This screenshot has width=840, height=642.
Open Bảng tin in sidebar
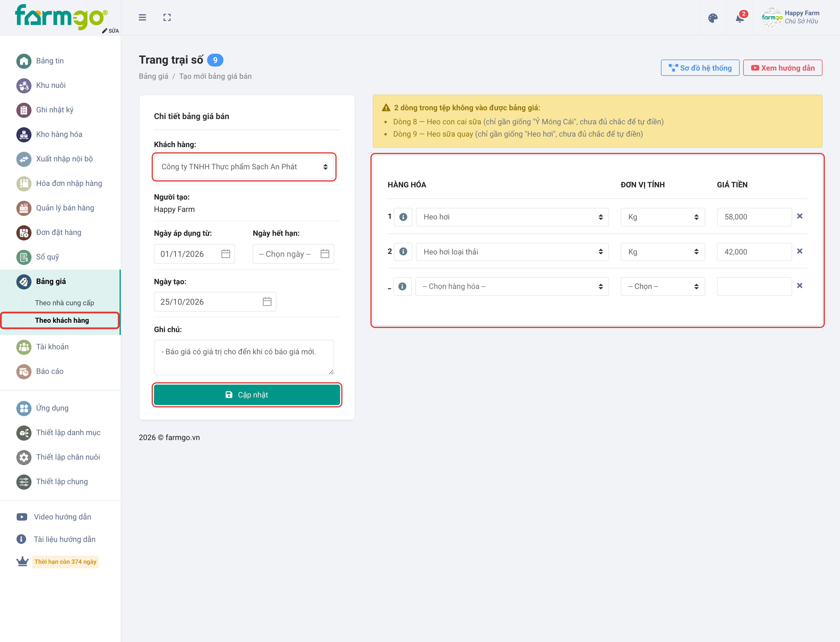[50, 61]
